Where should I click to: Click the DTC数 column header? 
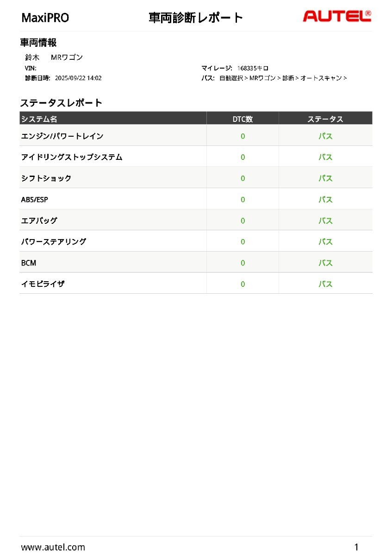coord(243,119)
